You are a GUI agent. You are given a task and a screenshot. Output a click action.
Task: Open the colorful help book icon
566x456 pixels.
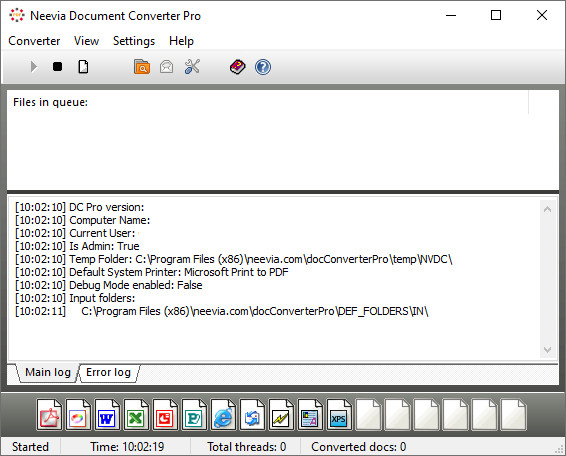tap(238, 67)
